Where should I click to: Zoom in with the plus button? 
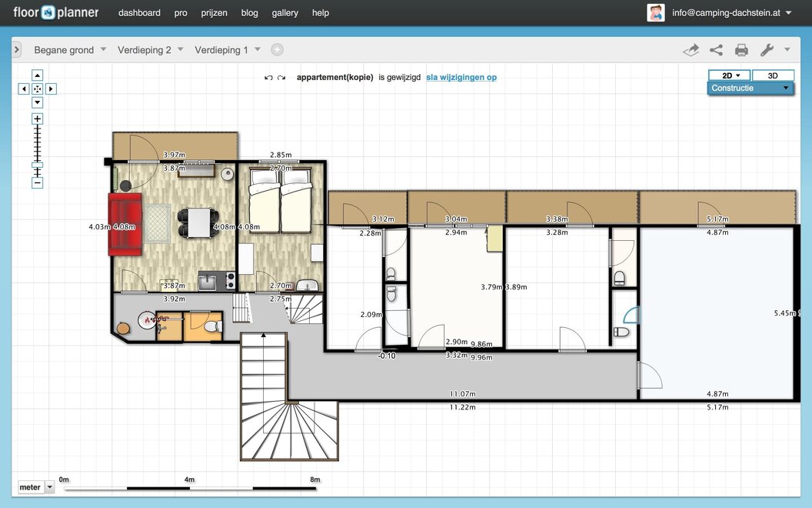pos(37,119)
